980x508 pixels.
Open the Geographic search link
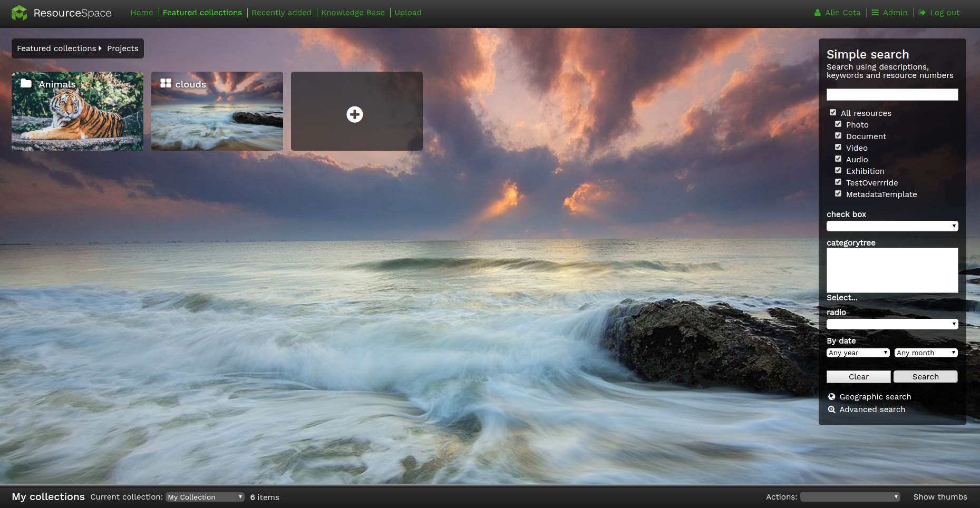(875, 397)
